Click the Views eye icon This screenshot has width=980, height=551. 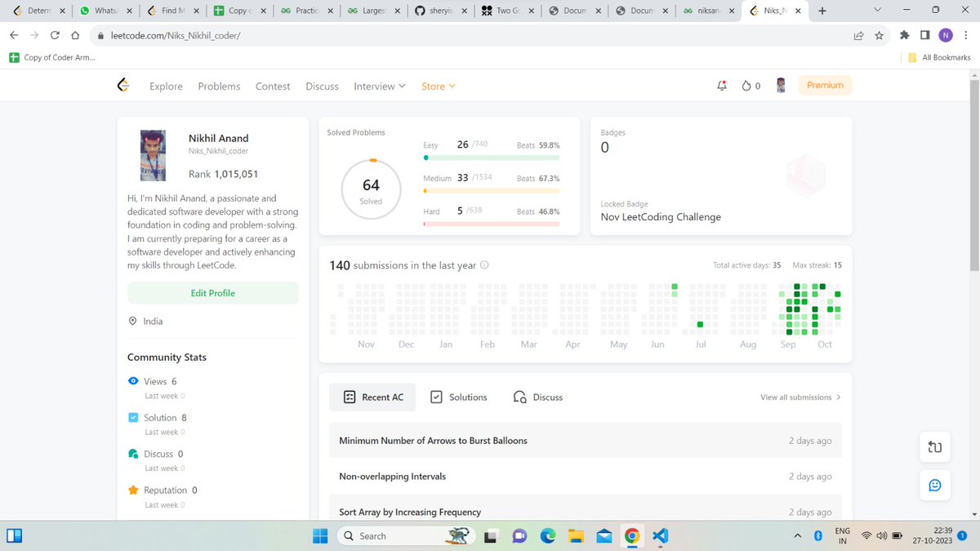133,381
